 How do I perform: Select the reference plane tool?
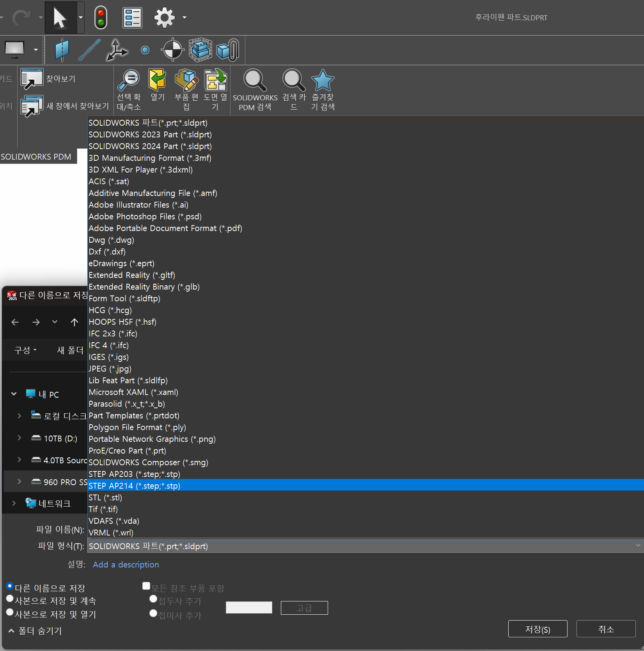[x=62, y=50]
